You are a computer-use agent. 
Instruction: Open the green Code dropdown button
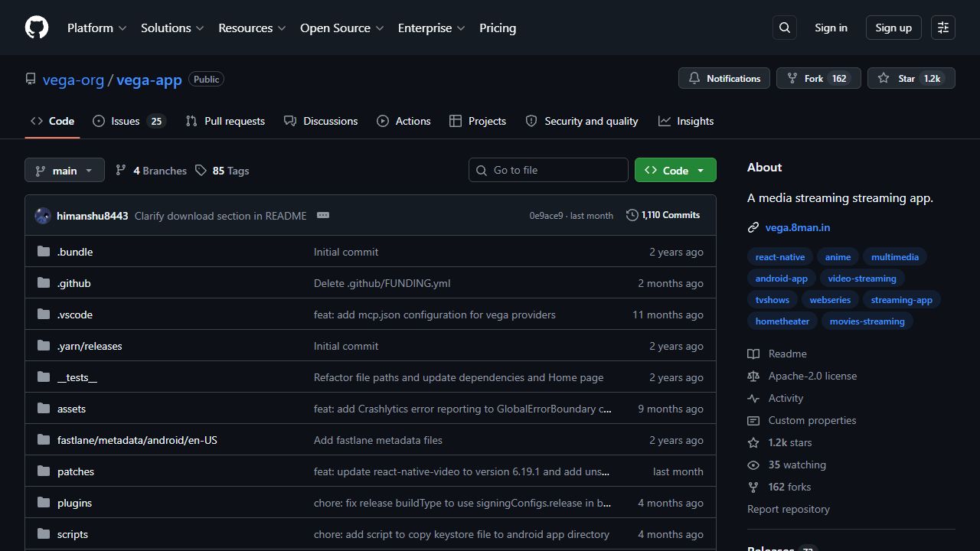675,170
